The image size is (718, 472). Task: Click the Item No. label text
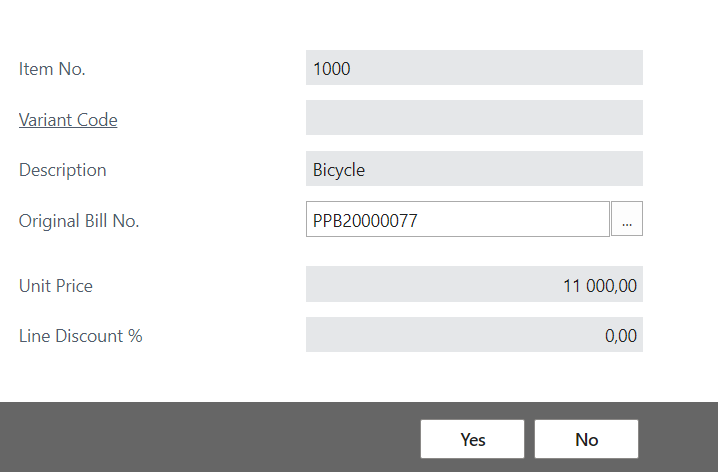click(x=52, y=69)
